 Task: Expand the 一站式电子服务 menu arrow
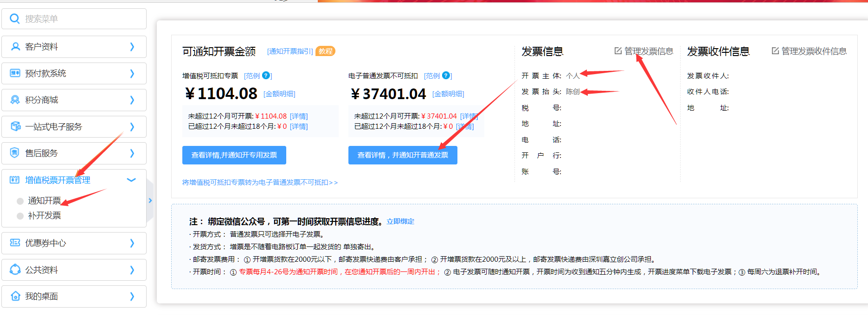pos(132,127)
